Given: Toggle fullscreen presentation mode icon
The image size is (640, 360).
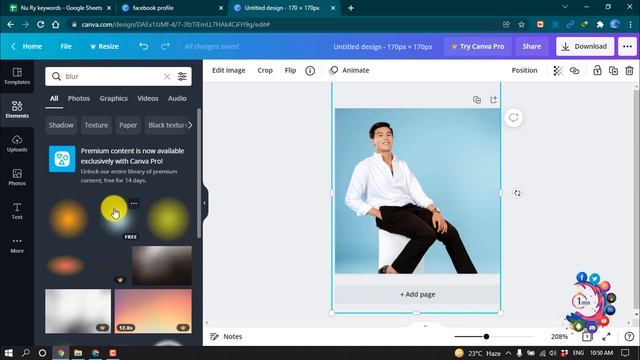Looking at the screenshot, I should 607,336.
